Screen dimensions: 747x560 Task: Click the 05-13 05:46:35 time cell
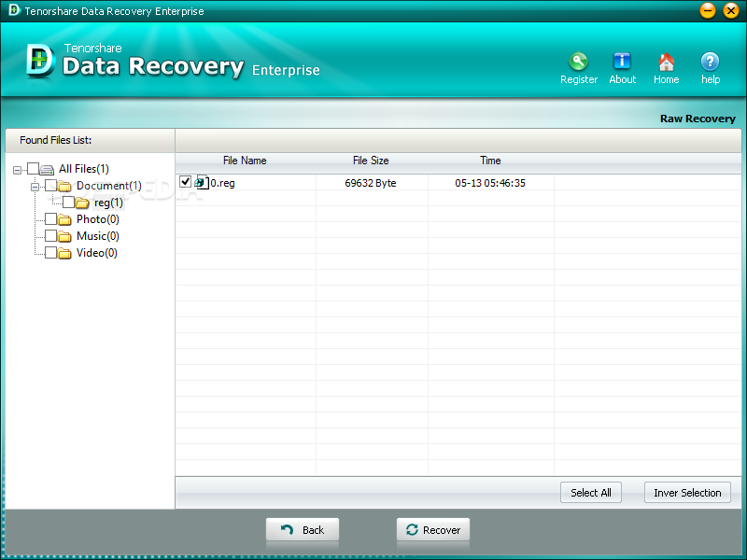click(490, 183)
